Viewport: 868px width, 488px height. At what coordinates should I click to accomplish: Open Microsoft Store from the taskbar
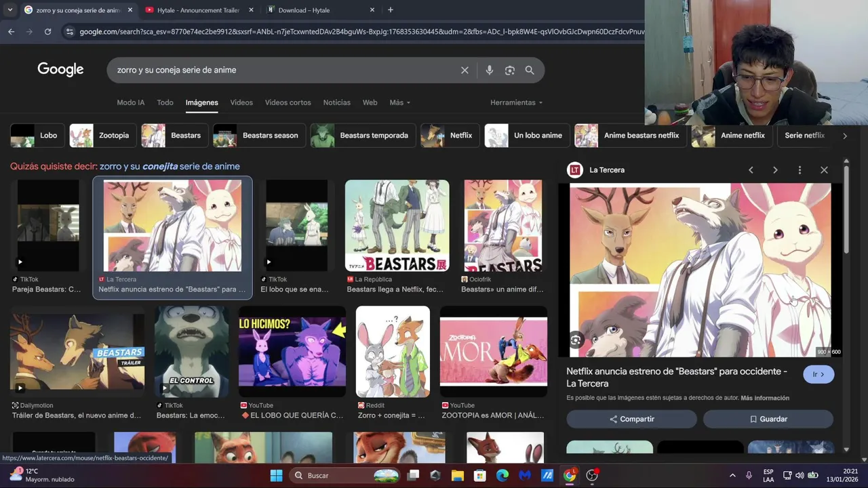tap(480, 475)
